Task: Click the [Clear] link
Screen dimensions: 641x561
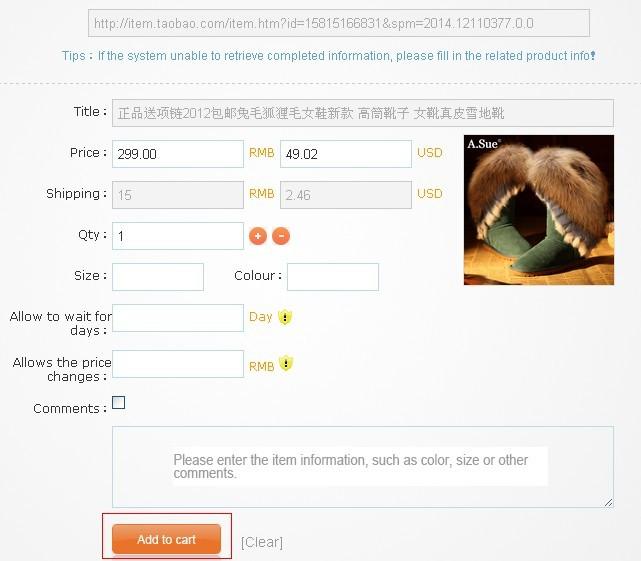Action: tap(262, 542)
